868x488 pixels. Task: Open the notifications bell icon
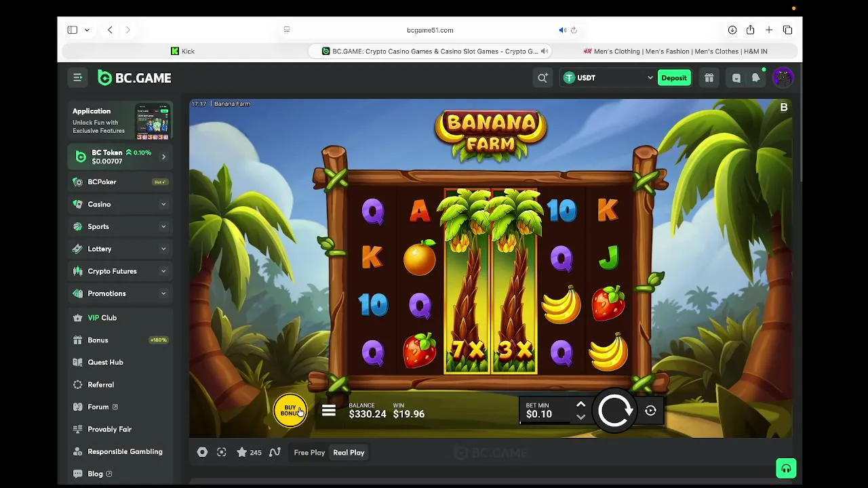tap(755, 78)
